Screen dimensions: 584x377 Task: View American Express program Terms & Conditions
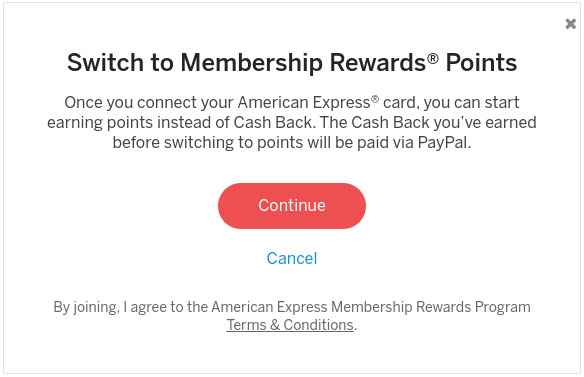(x=290, y=325)
